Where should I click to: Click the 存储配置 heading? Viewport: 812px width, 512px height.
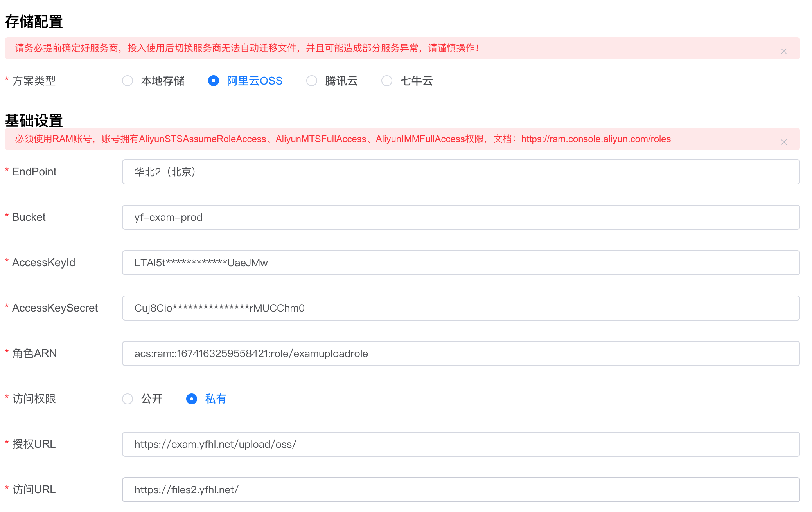[34, 22]
